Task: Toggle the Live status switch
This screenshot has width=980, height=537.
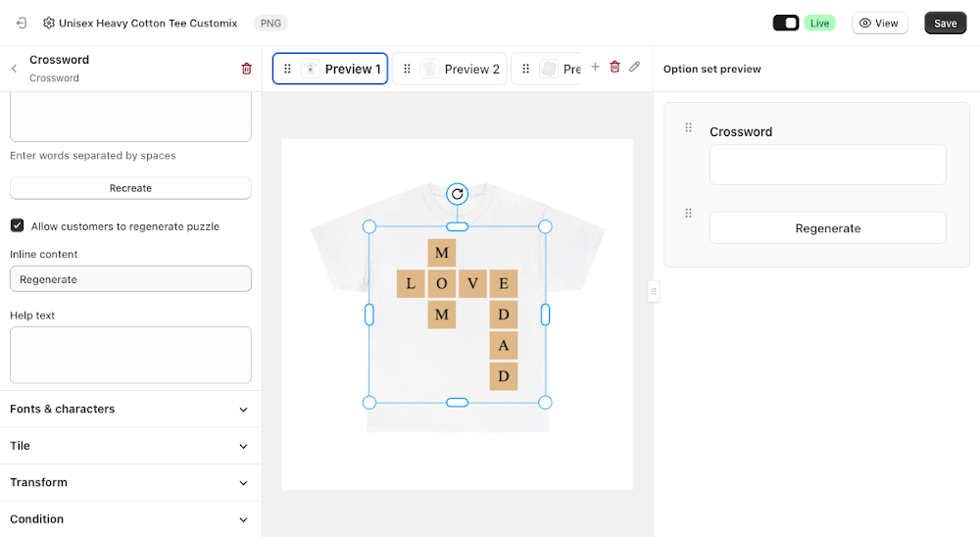Action: click(786, 24)
